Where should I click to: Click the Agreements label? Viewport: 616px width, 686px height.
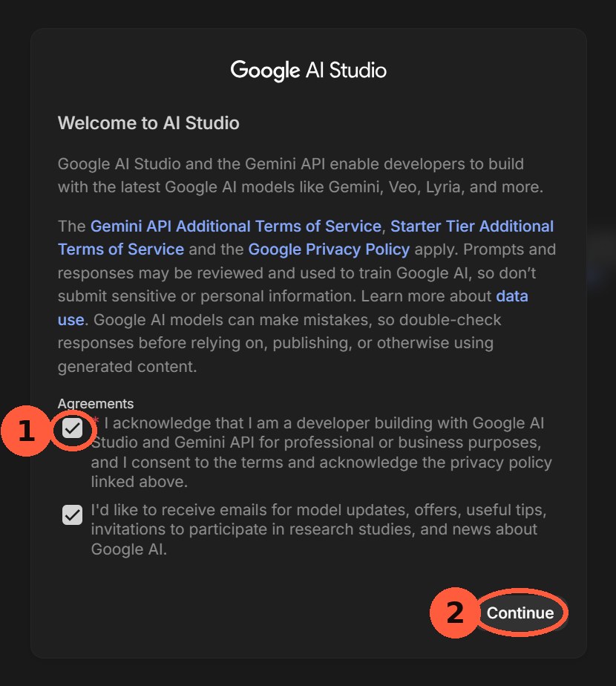coord(96,403)
